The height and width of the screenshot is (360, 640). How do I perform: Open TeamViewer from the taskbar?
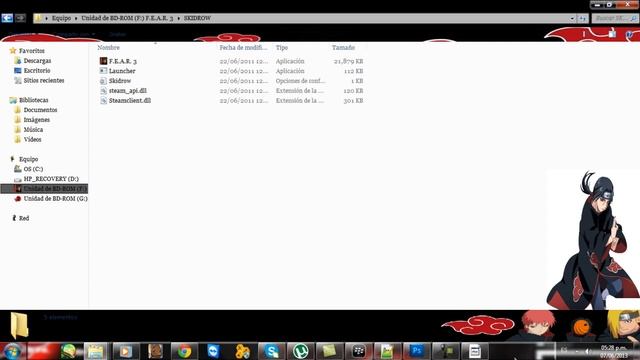[x=213, y=351]
